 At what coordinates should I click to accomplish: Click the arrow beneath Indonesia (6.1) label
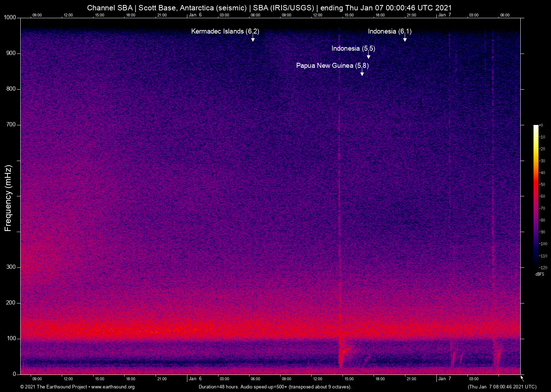point(405,38)
